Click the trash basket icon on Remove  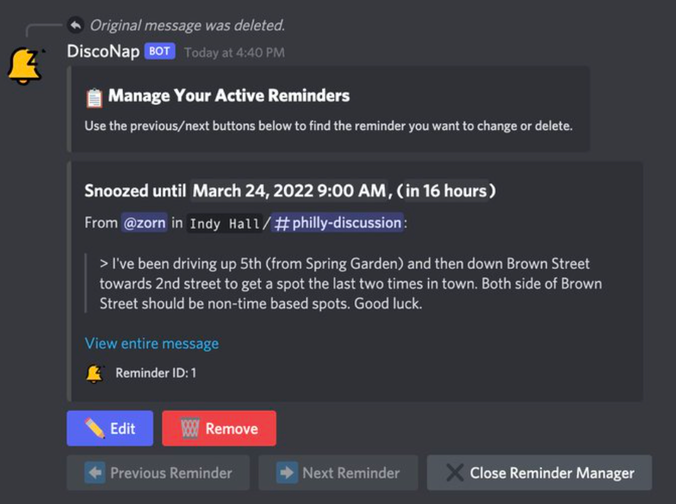190,428
